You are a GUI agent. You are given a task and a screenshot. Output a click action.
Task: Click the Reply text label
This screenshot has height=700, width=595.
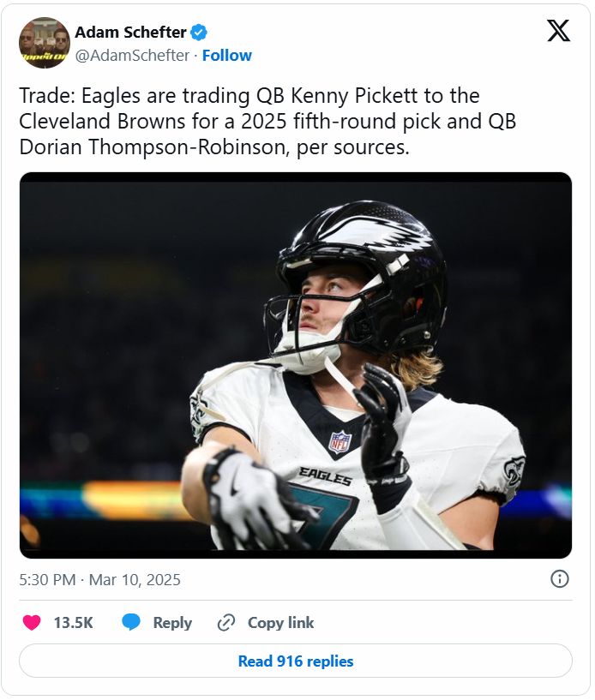coord(172,623)
